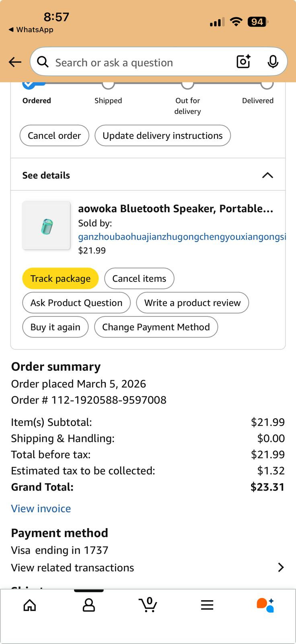The width and height of the screenshot is (296, 644).
Task: Tap the Shipped progress step circle
Action: [108, 84]
